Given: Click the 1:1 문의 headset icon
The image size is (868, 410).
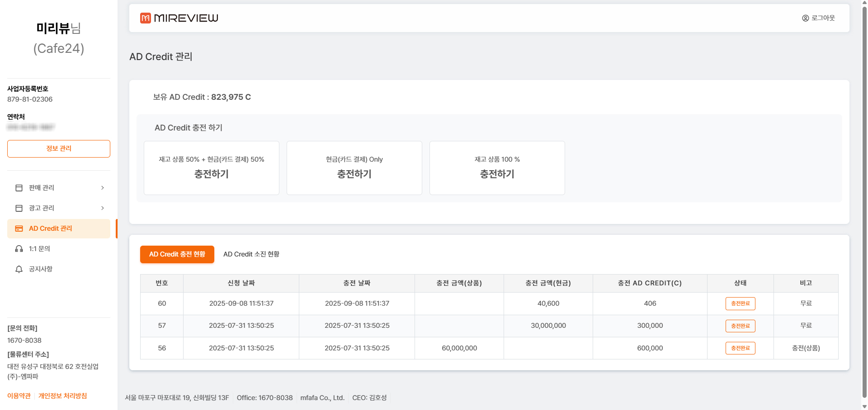Looking at the screenshot, I should tap(19, 249).
